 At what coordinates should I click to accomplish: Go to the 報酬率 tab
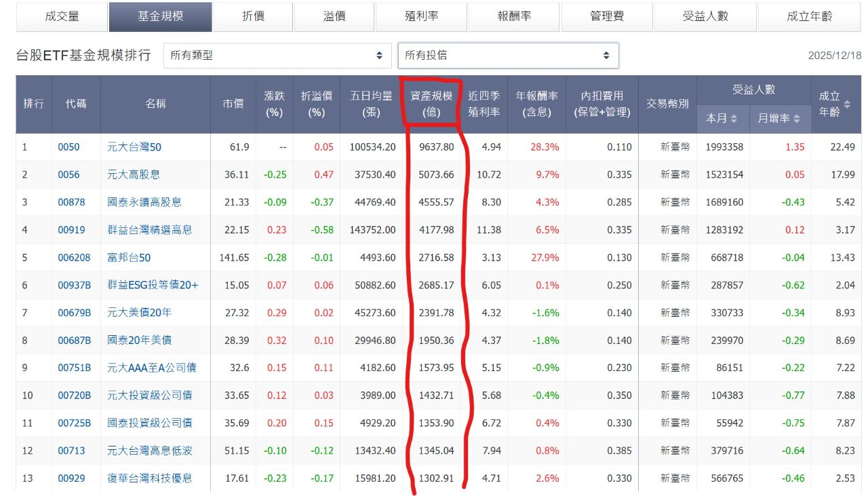point(514,16)
